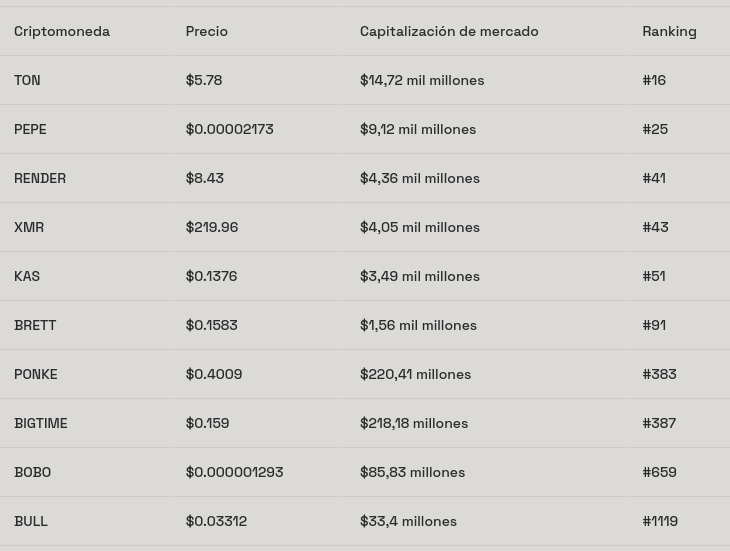Select the TON row name

pos(27,80)
